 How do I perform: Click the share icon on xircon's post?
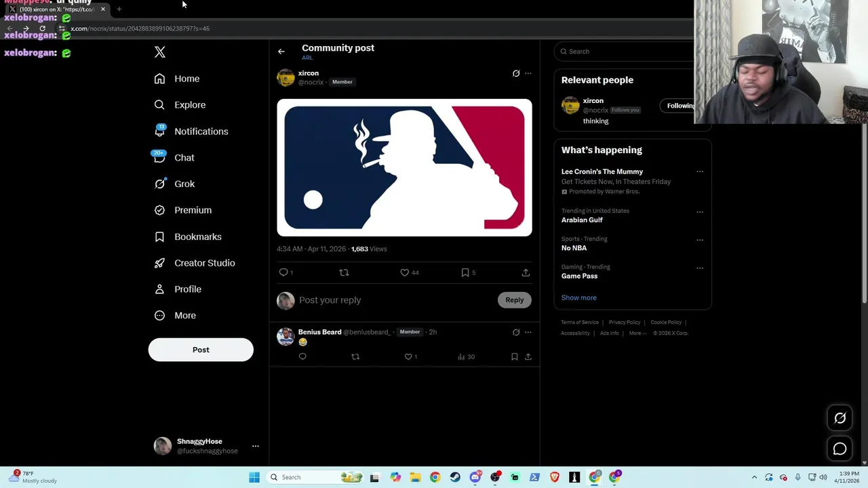[526, 272]
